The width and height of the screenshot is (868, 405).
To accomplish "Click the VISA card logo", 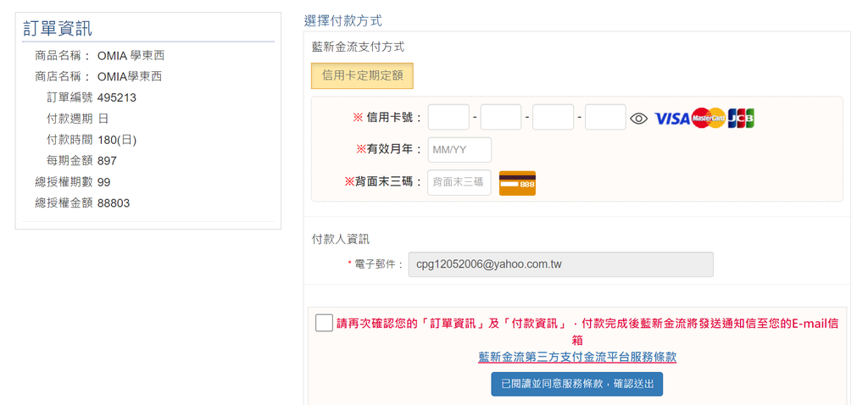I will point(672,118).
